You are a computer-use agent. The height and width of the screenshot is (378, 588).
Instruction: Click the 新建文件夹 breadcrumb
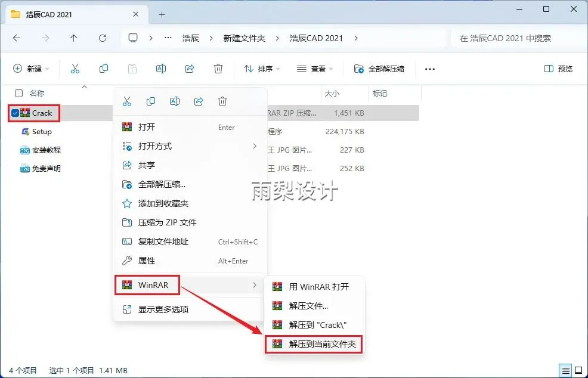tap(244, 38)
